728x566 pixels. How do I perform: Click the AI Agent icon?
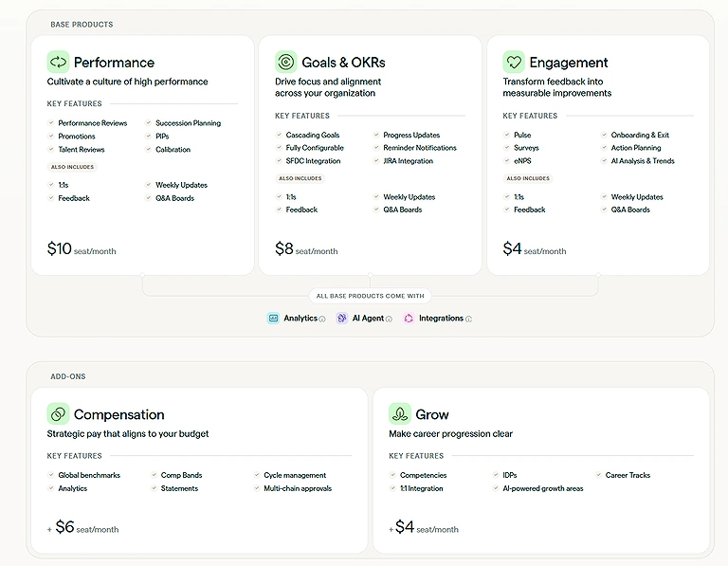coord(342,318)
